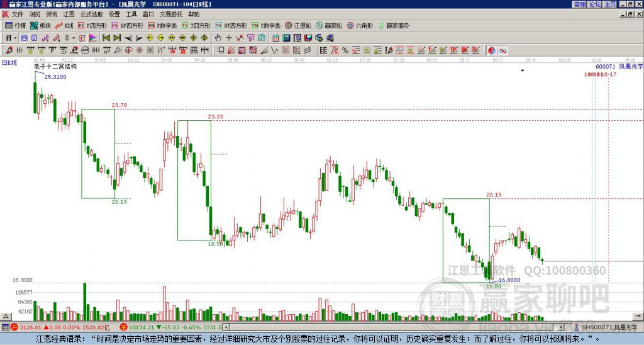Open 赢家服务 from the toolbar
This screenshot has width=644, height=345.
click(394, 25)
